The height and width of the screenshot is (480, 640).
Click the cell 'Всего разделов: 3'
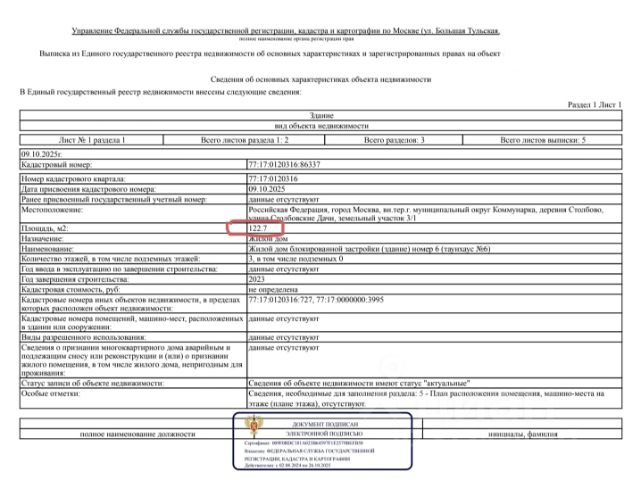coord(394,140)
